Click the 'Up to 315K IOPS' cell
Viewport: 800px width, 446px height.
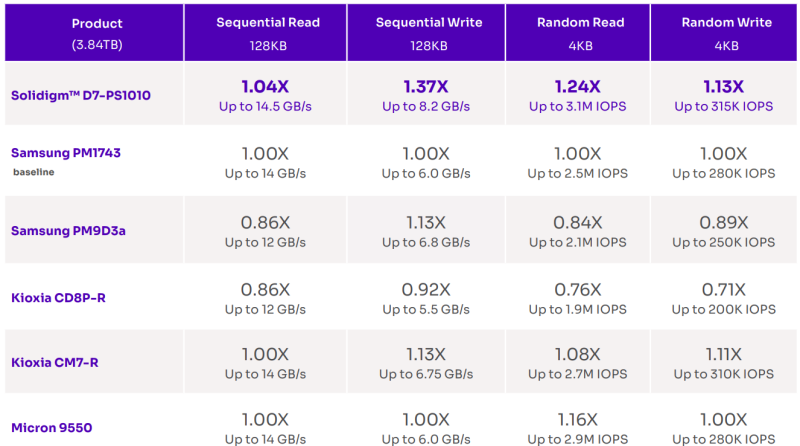(x=723, y=106)
